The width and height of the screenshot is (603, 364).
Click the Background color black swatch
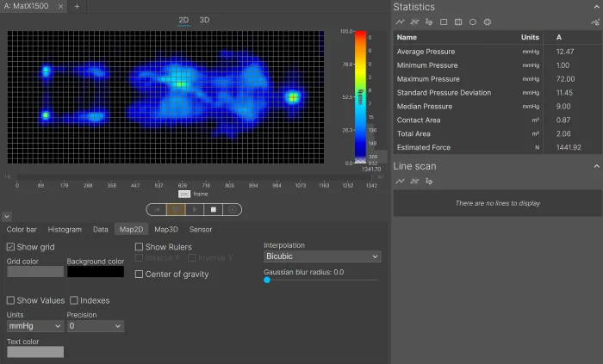(x=96, y=271)
